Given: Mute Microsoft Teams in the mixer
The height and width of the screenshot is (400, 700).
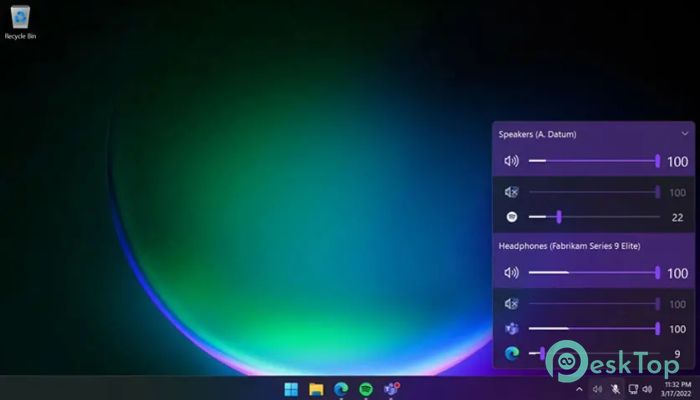Looking at the screenshot, I should [511, 329].
